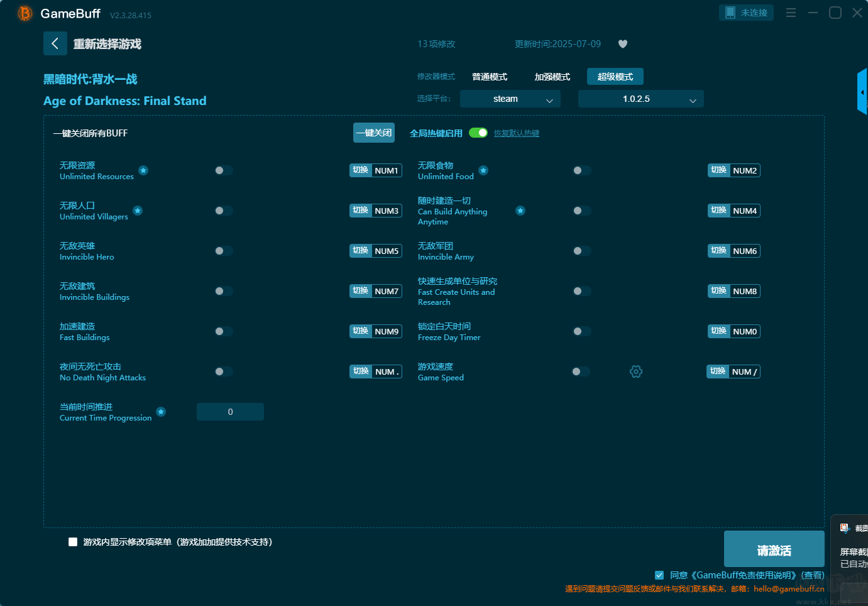Image resolution: width=868 pixels, height=606 pixels.
Task: Click the not-connected phone status button
Action: tap(746, 13)
